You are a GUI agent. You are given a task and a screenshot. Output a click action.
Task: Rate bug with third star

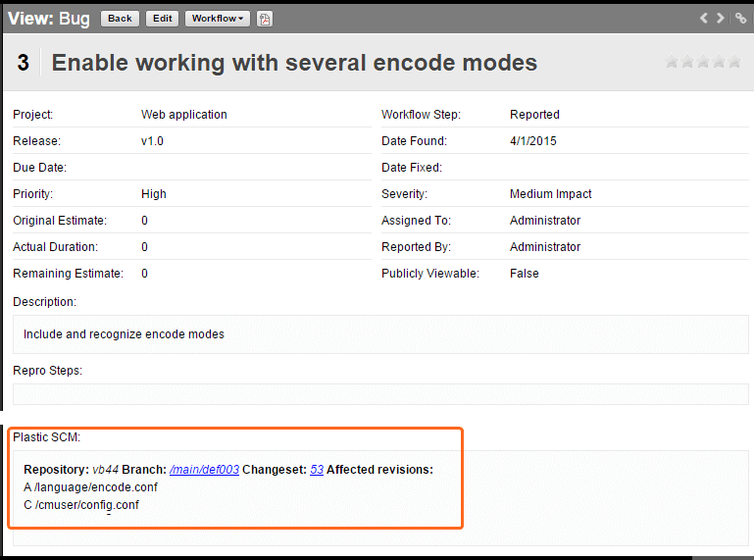[x=704, y=61]
